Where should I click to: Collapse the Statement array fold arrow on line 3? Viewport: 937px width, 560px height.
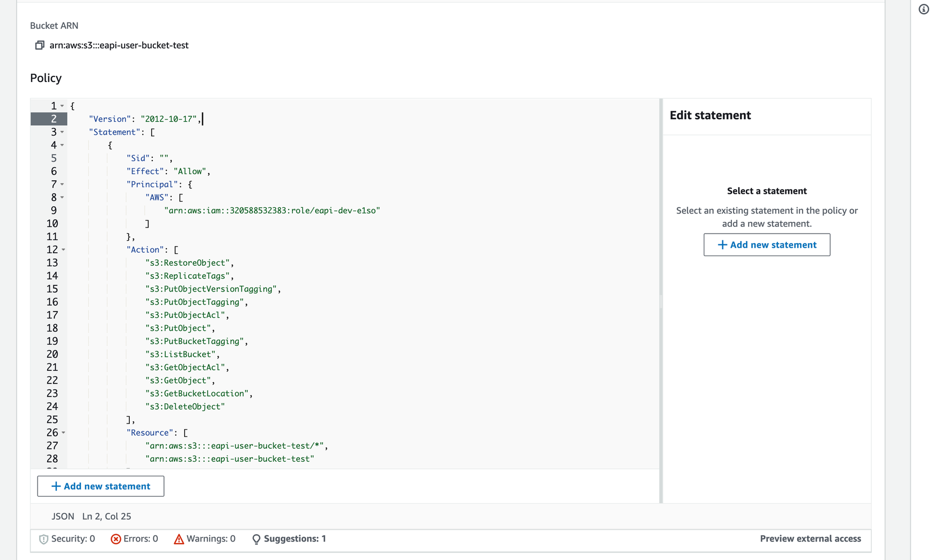tap(62, 132)
